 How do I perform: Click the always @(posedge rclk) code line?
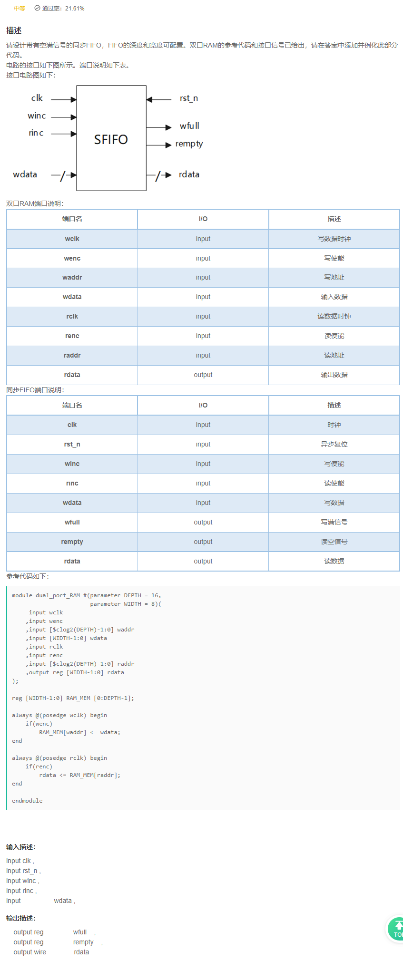[x=59, y=758]
